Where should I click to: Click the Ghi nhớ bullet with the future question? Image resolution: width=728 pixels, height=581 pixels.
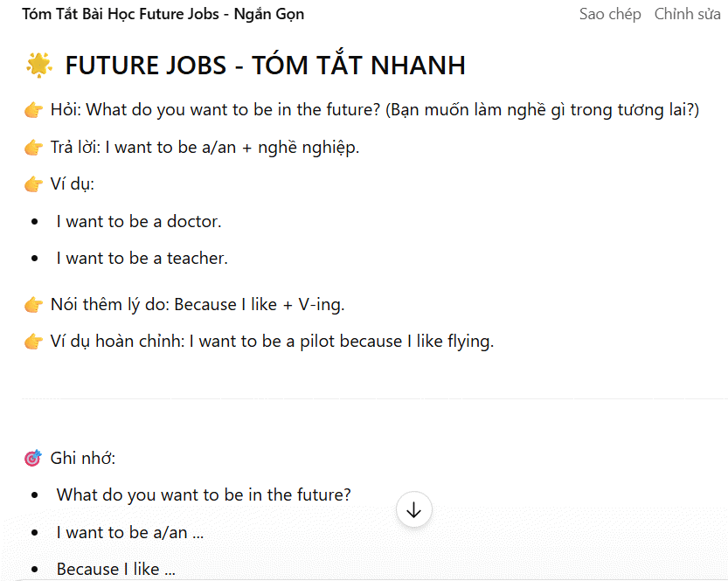(x=204, y=495)
